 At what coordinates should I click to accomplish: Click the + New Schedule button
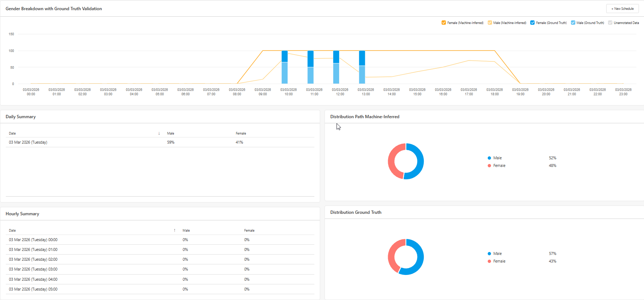pos(622,9)
